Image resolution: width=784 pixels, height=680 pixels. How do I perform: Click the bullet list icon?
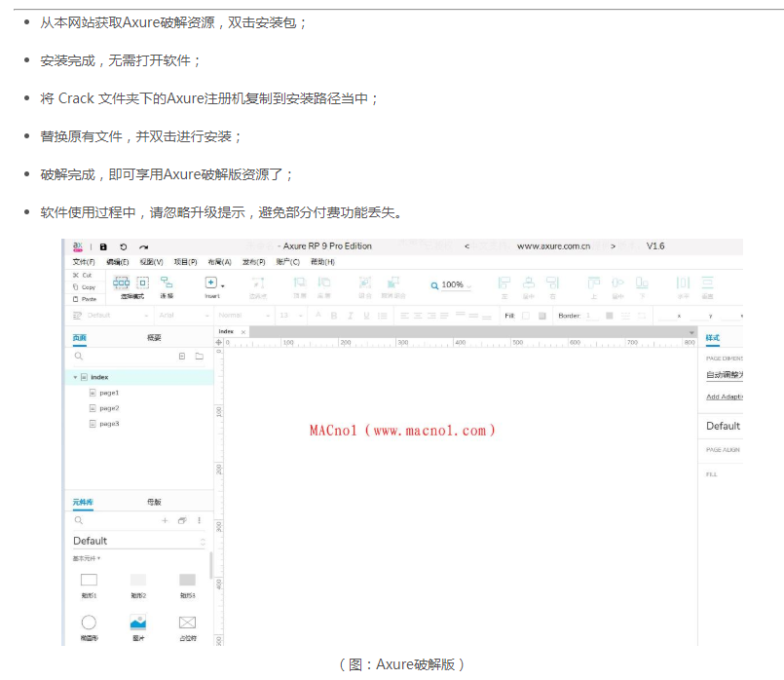pos(383,316)
